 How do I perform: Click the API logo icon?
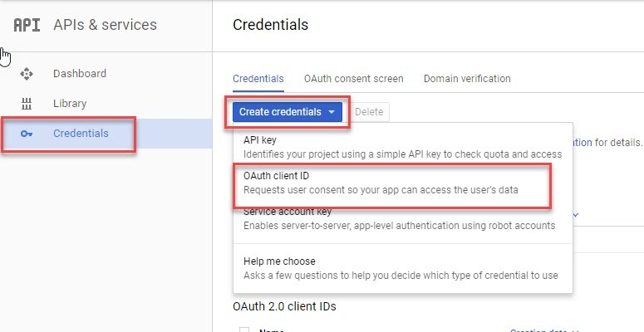(27, 25)
